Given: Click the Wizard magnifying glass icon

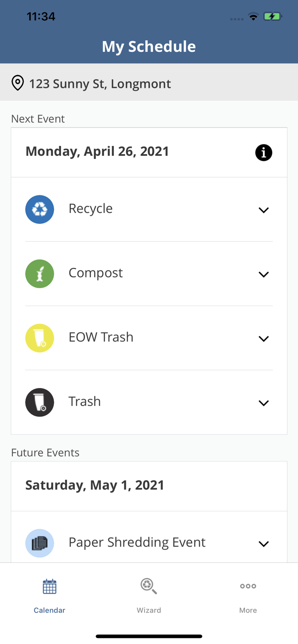Looking at the screenshot, I should coord(149,586).
